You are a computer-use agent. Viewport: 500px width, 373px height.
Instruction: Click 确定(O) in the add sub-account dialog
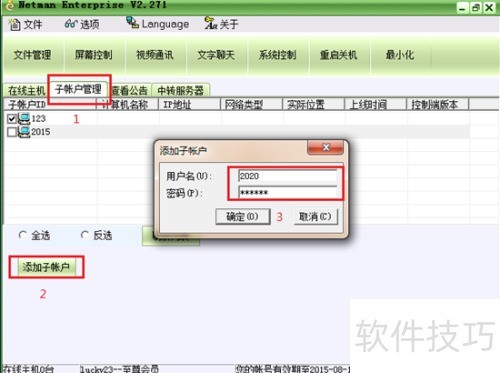(x=243, y=217)
